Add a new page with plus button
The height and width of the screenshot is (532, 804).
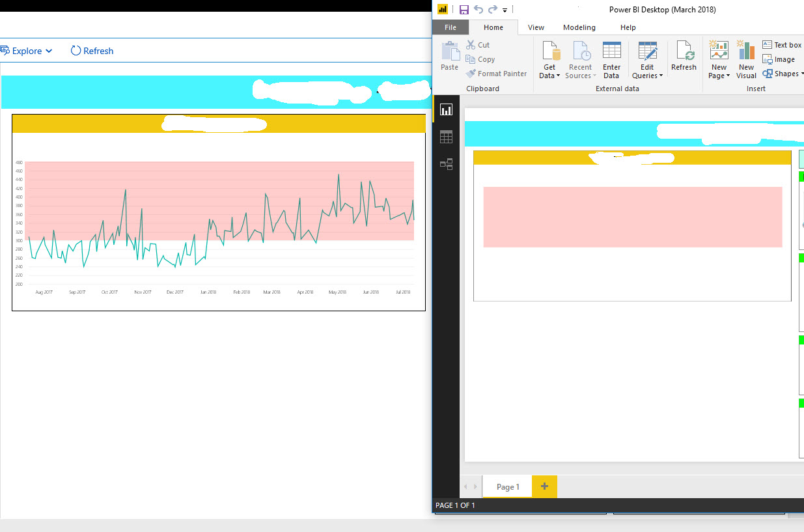pyautogui.click(x=544, y=486)
